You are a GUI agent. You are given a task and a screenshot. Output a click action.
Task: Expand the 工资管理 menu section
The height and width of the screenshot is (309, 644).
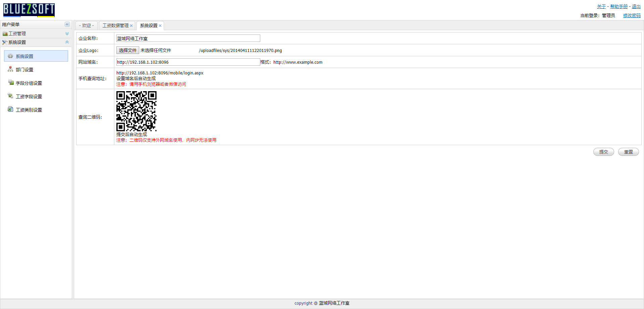67,34
